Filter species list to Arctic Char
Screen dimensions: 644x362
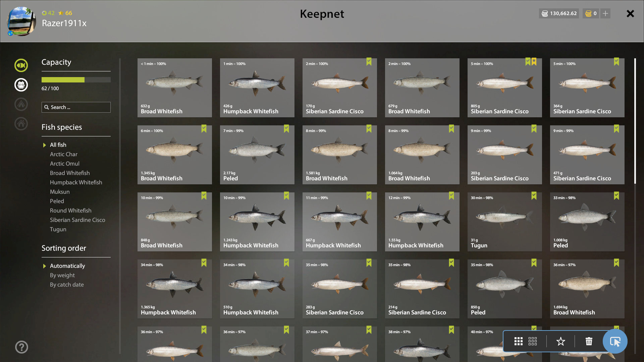click(x=64, y=154)
